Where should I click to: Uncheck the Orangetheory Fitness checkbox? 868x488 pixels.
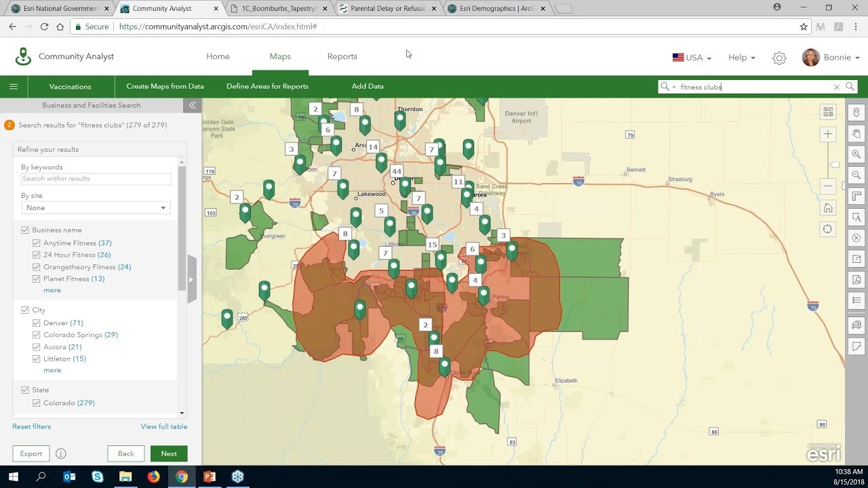[x=37, y=267]
